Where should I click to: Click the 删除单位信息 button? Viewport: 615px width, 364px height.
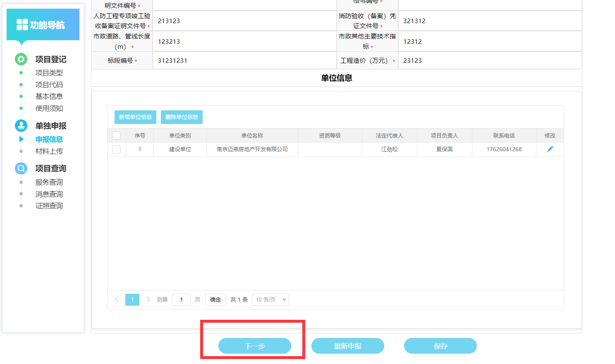182,117
